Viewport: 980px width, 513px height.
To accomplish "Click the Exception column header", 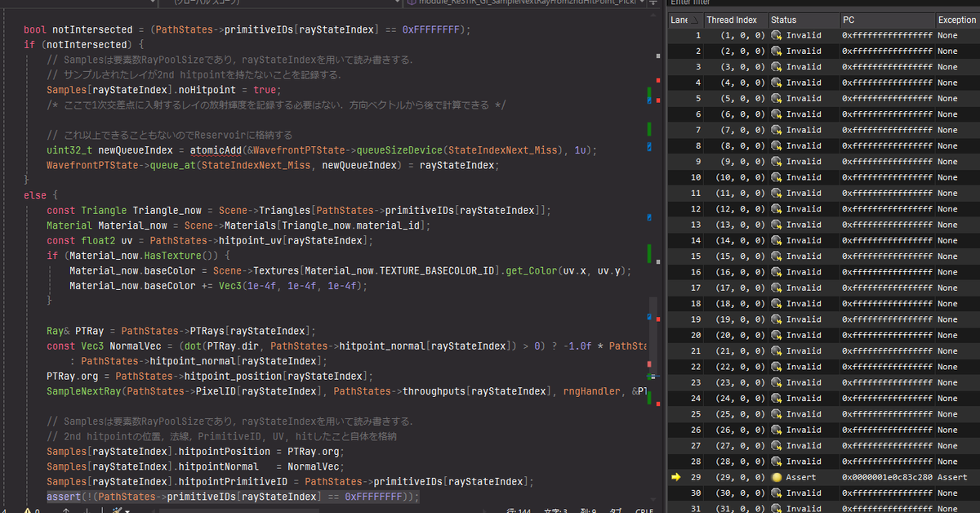I will (x=957, y=20).
